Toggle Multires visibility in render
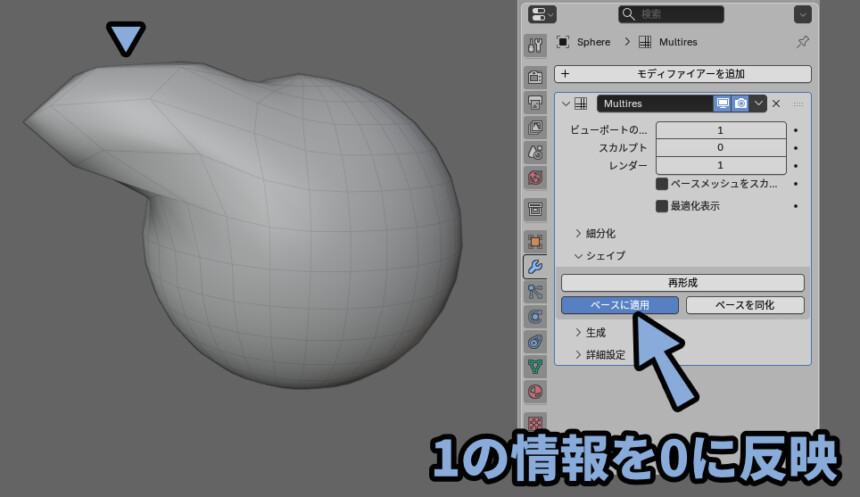 (x=741, y=103)
